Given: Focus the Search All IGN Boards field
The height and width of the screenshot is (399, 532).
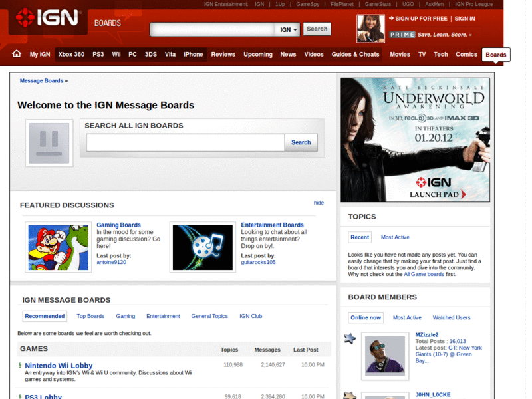Looking at the screenshot, I should pos(186,142).
